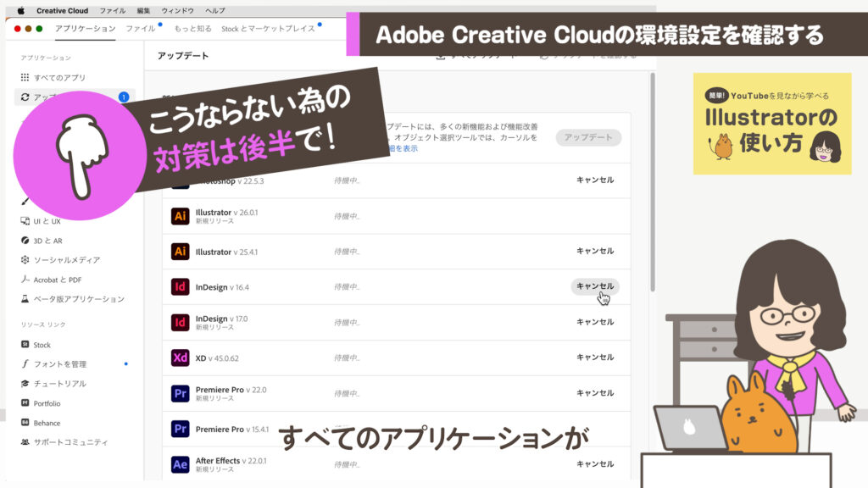The height and width of the screenshot is (488, 868).
Task: Click the InDesign v 17.0 app icon
Action: coord(180,323)
